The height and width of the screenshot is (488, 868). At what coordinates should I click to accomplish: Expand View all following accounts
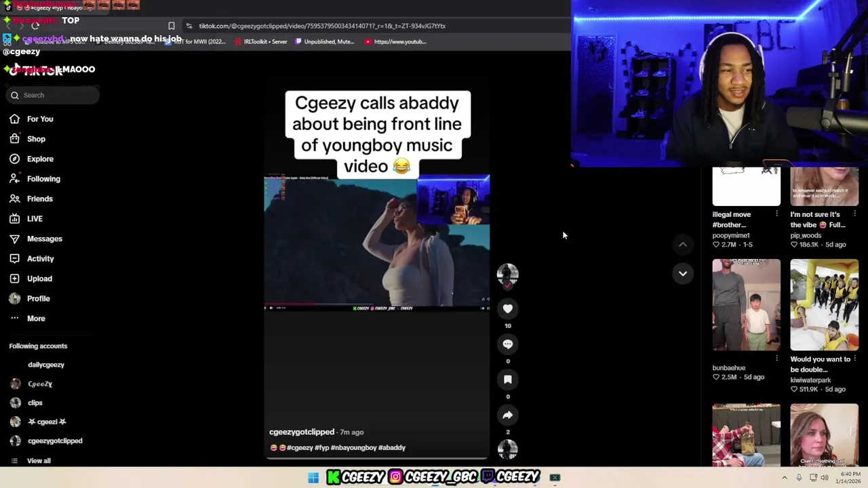(x=39, y=461)
